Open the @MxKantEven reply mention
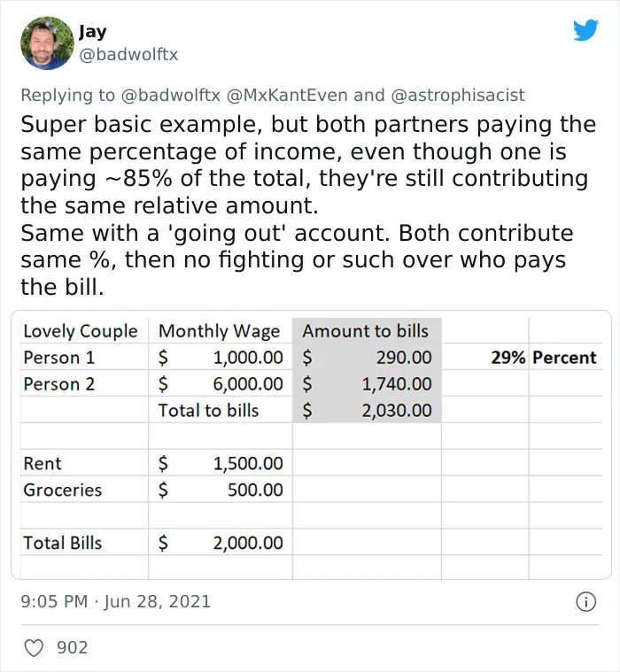The height and width of the screenshot is (672, 620). (x=287, y=95)
